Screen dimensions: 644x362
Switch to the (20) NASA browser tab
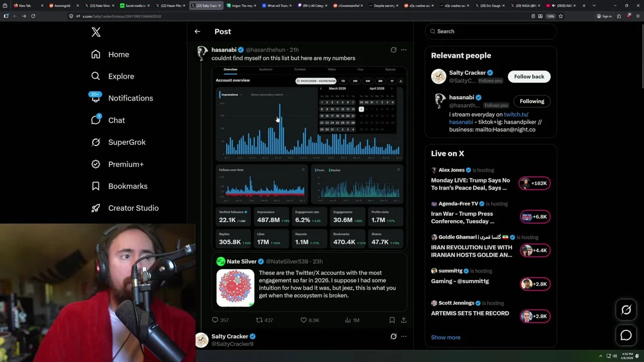pos(525,6)
